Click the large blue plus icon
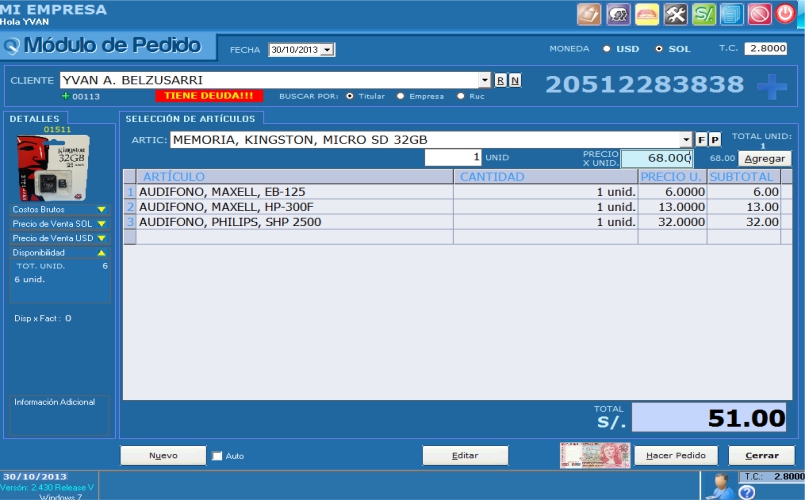805x500 pixels. 771,87
